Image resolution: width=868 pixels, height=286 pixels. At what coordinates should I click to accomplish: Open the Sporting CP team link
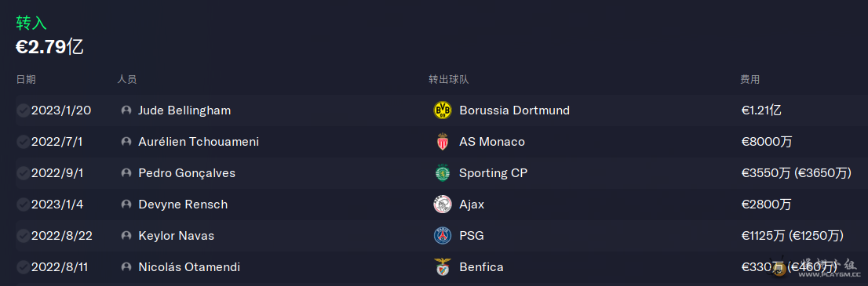(493, 173)
